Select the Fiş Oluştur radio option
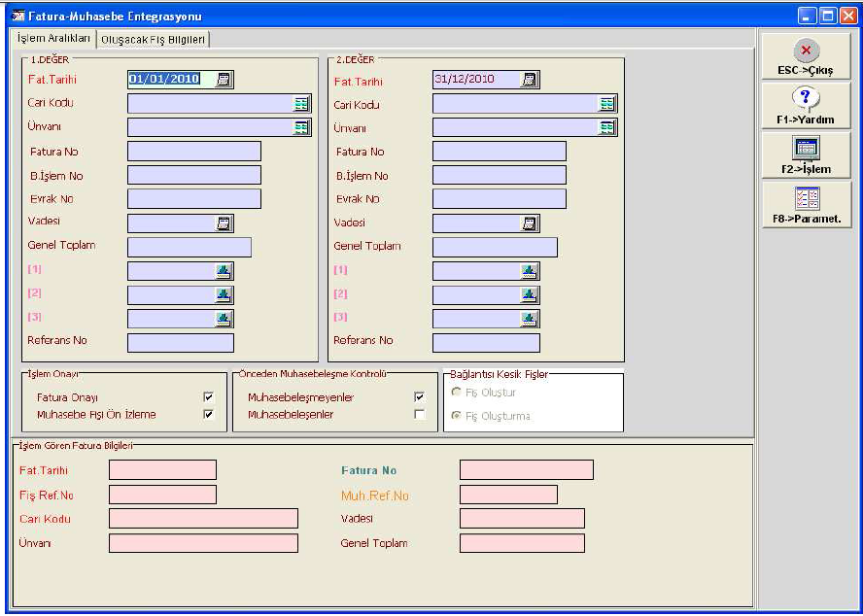This screenshot has width=863, height=616. tap(457, 393)
